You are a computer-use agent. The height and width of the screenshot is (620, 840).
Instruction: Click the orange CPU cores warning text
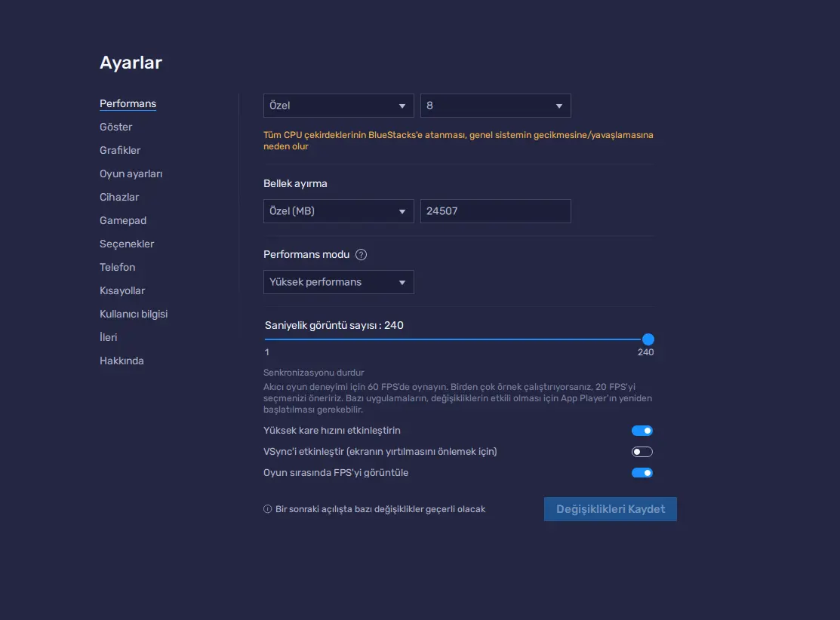(x=458, y=140)
